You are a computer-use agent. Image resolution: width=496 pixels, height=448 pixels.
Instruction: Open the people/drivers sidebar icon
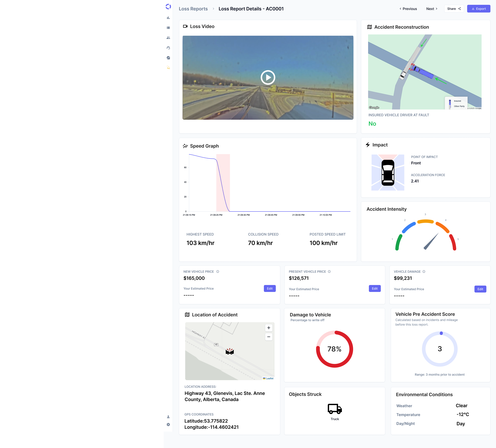(x=168, y=38)
